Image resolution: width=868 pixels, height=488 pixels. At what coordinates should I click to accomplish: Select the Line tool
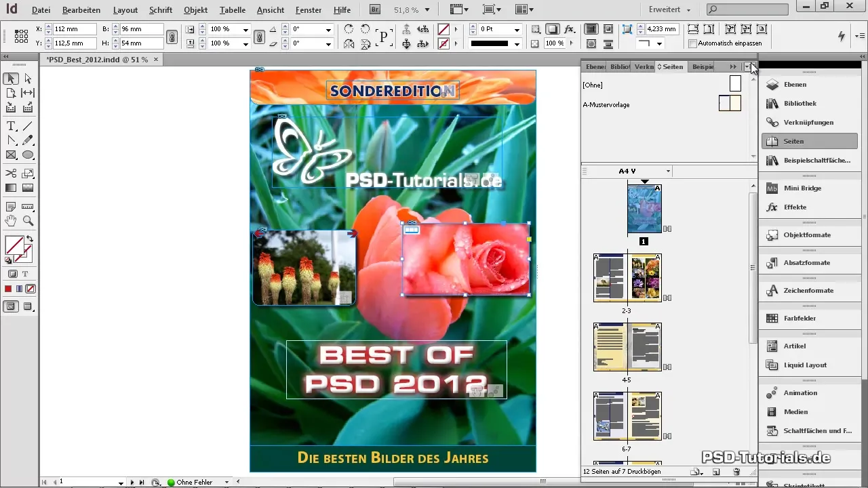pos(28,126)
